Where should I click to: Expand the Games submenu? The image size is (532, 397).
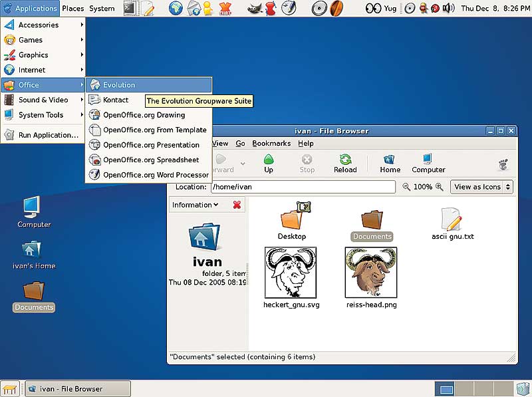[43, 40]
